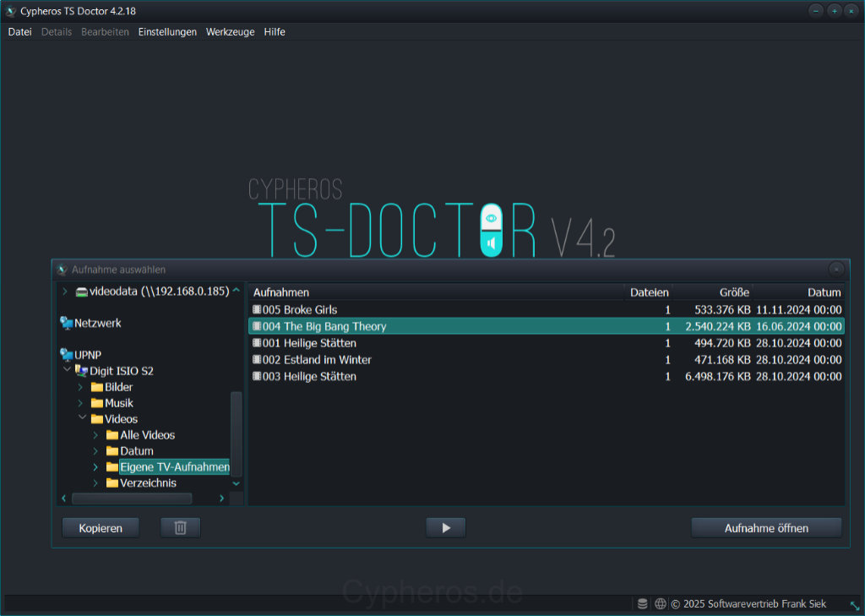The image size is (865, 616).
Task: Click the trash icon to delete recording
Action: [180, 526]
